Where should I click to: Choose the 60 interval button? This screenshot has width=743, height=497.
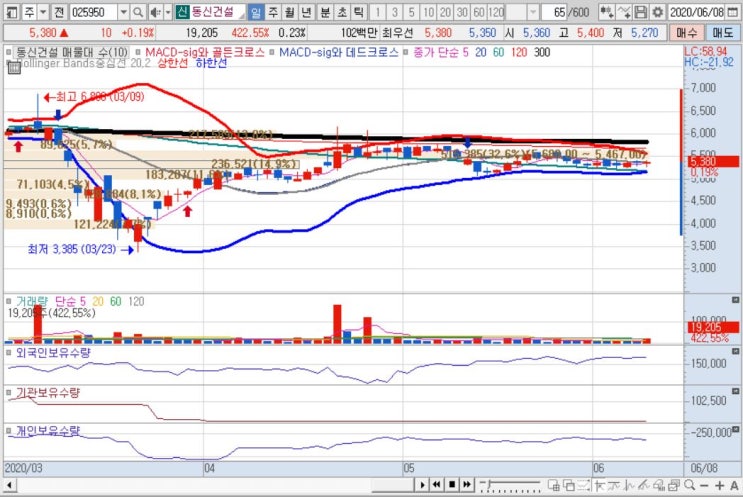479,12
